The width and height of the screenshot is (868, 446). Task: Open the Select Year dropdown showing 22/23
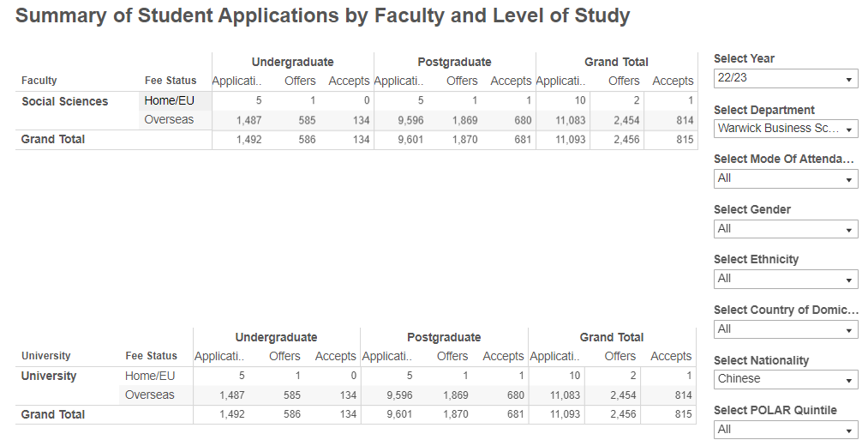[x=786, y=79]
